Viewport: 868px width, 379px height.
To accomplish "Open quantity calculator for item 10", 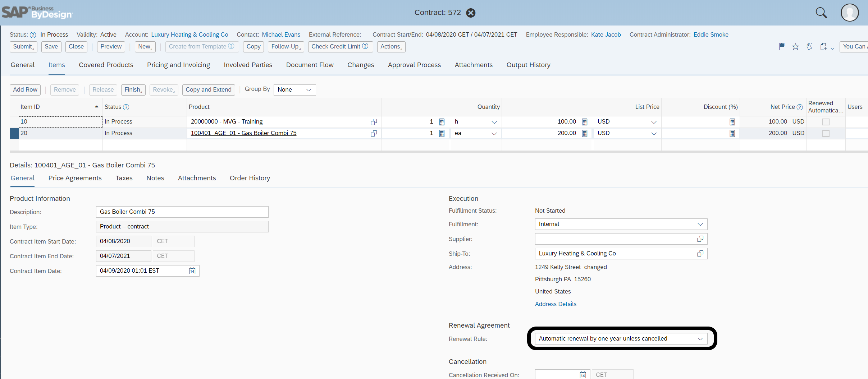I will tap(442, 122).
